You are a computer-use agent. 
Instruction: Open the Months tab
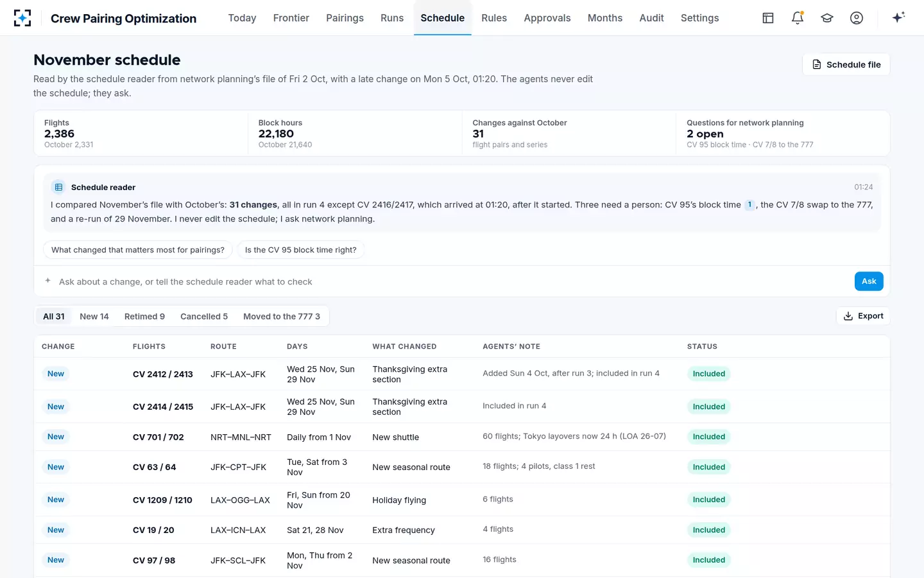pyautogui.click(x=605, y=18)
